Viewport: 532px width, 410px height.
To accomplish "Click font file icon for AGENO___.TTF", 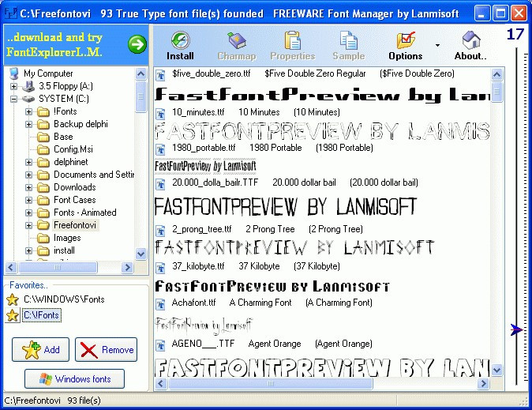I will point(160,344).
